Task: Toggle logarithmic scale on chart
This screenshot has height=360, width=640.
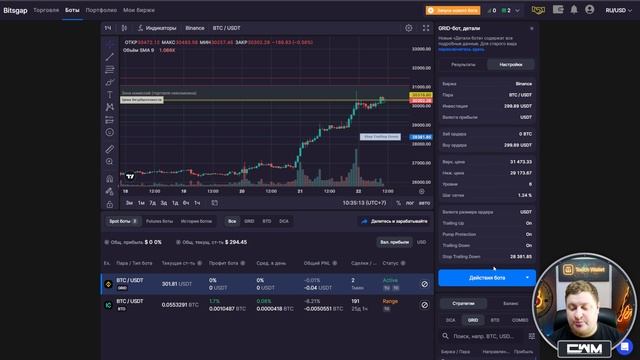Action: tap(410, 203)
